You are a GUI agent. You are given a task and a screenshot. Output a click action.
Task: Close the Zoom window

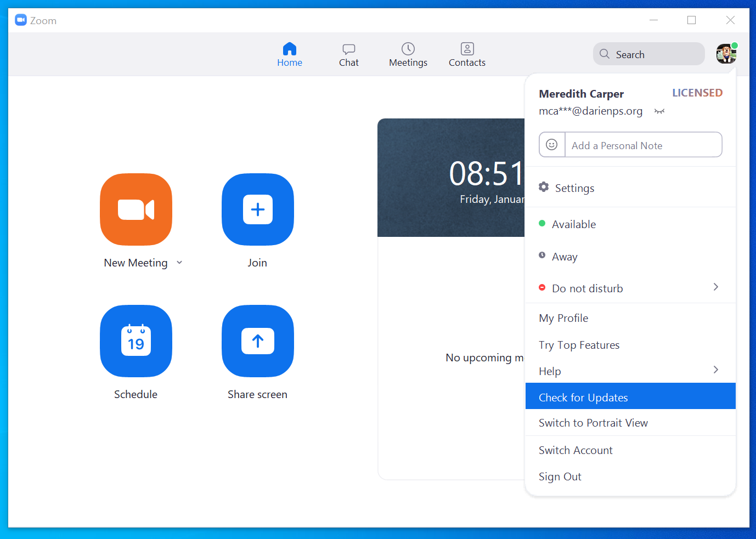pyautogui.click(x=730, y=20)
